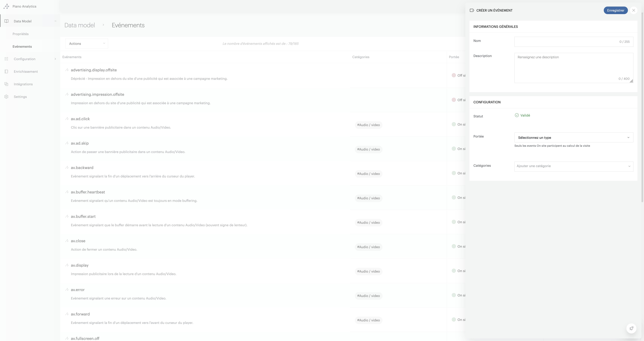The image size is (644, 341).
Task: Click the Enregistrer button
Action: 615,10
